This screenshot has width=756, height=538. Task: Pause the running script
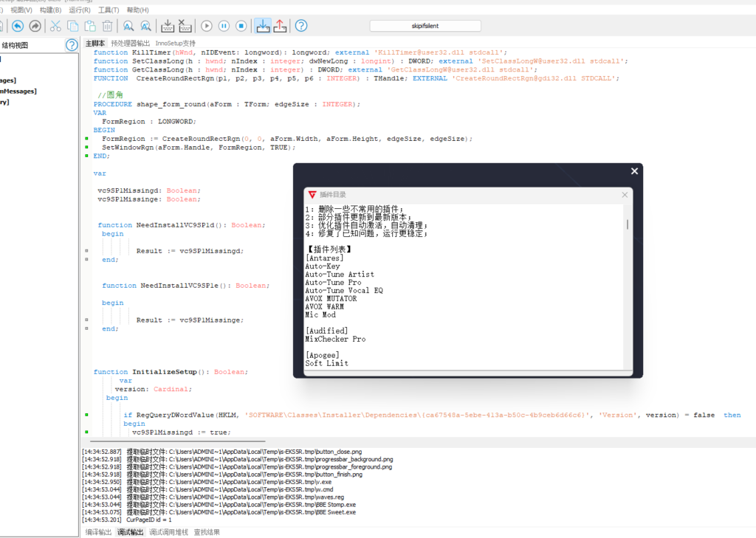(224, 26)
